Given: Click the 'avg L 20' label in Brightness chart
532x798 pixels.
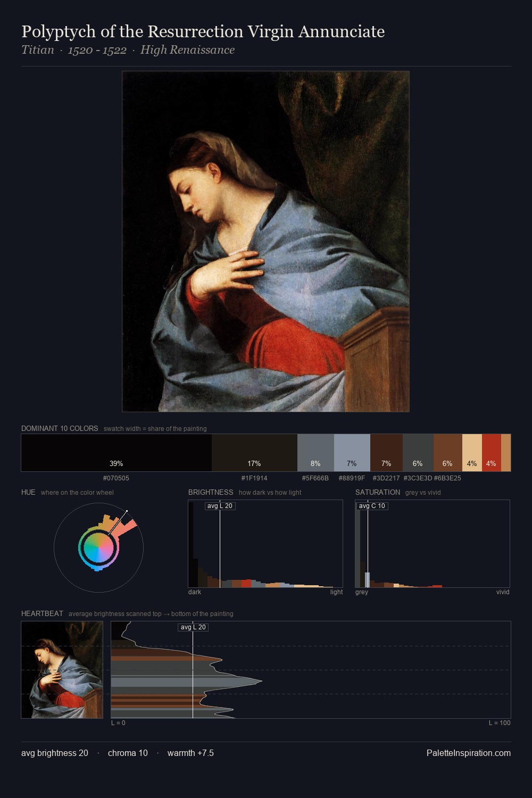Looking at the screenshot, I should pos(220,506).
